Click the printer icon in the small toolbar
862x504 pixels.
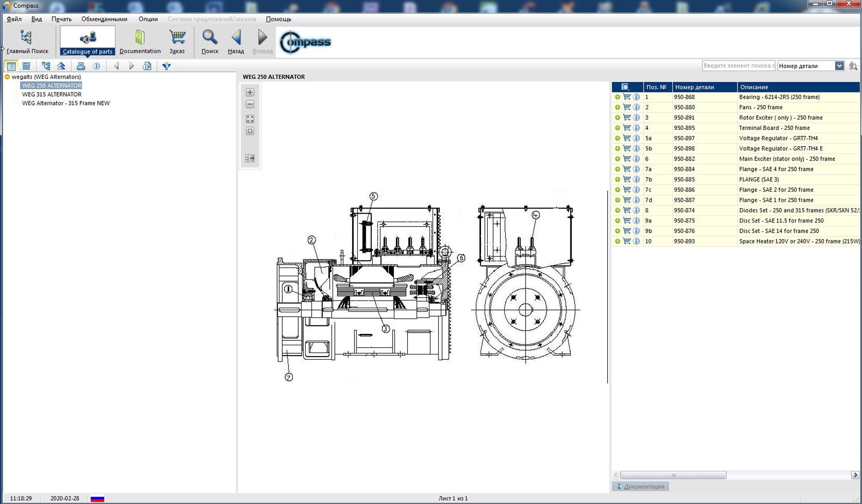click(x=81, y=66)
